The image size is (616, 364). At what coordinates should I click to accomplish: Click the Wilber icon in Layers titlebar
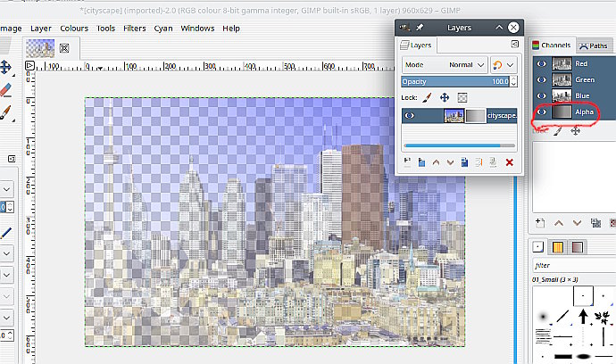point(404,28)
